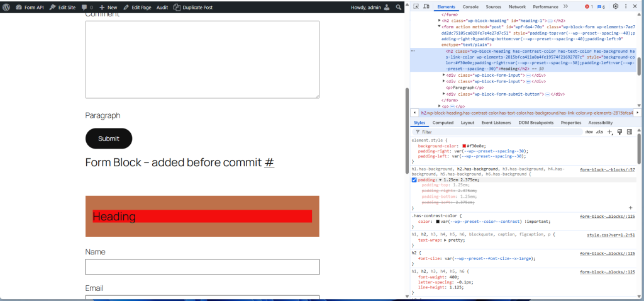Show more DevTools tabs via chevron

(x=565, y=6)
